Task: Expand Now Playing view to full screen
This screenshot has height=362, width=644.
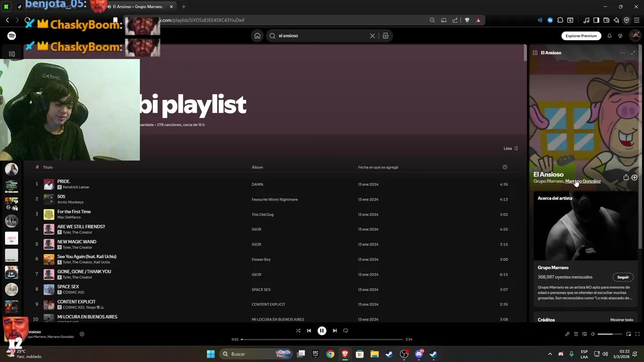Action: coord(633,53)
